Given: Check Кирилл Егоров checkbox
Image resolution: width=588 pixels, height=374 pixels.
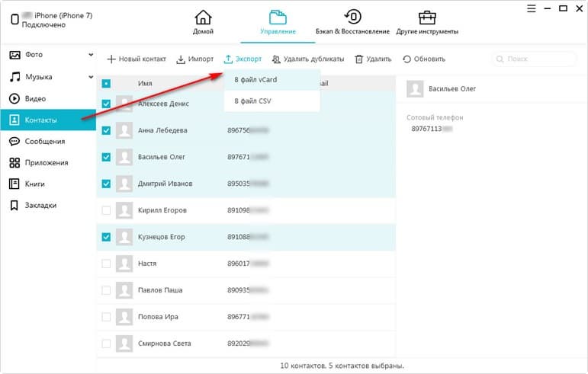Looking at the screenshot, I should [x=106, y=210].
